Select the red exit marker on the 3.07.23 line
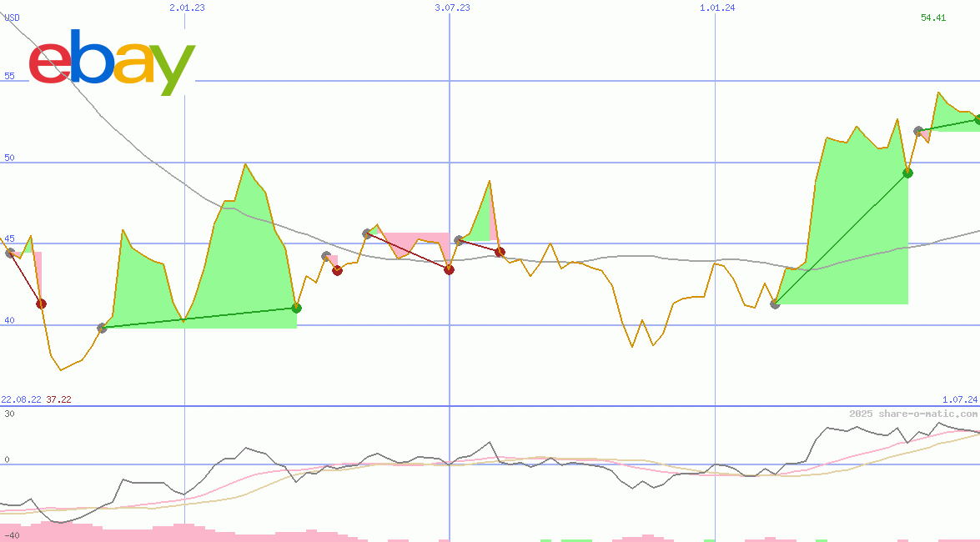The image size is (980, 542). [449, 270]
